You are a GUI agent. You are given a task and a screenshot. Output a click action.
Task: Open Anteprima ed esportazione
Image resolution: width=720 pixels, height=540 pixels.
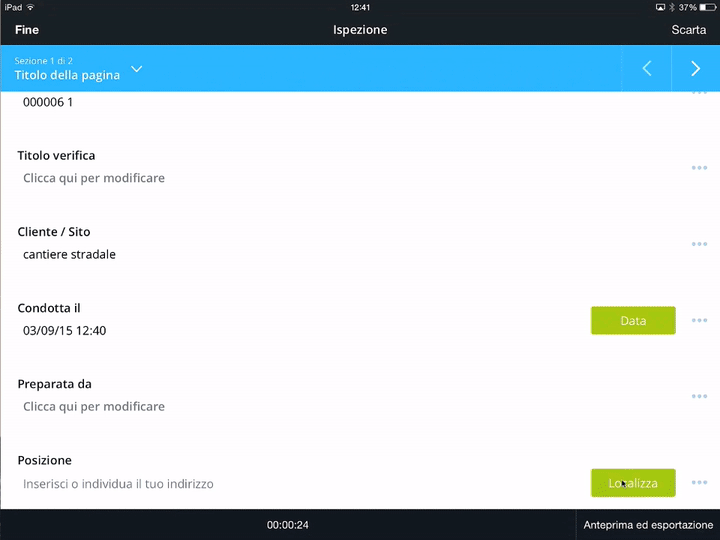(648, 525)
